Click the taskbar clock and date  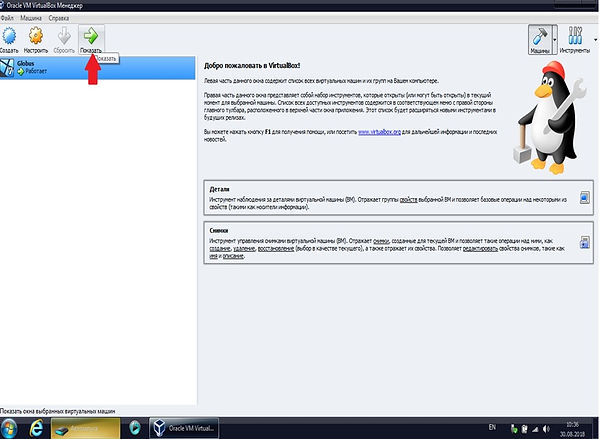click(x=572, y=429)
